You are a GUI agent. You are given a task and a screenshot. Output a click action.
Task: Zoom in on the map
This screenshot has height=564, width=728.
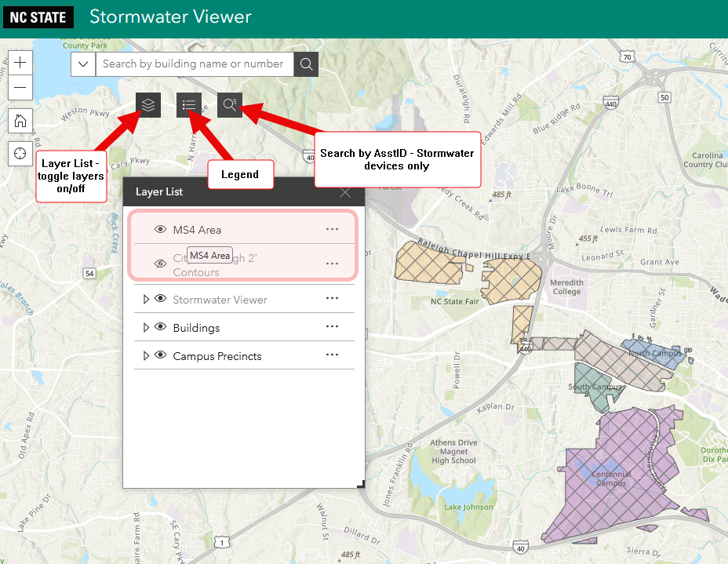coord(20,63)
